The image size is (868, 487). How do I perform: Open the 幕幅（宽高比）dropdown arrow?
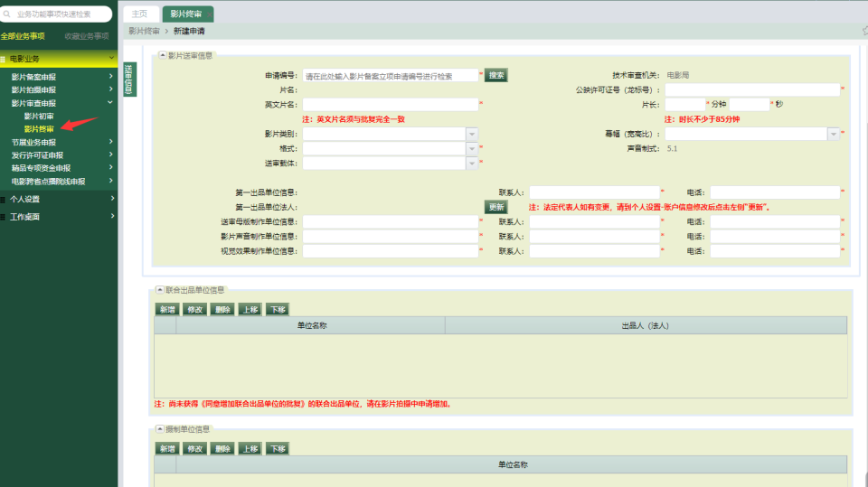tap(833, 134)
